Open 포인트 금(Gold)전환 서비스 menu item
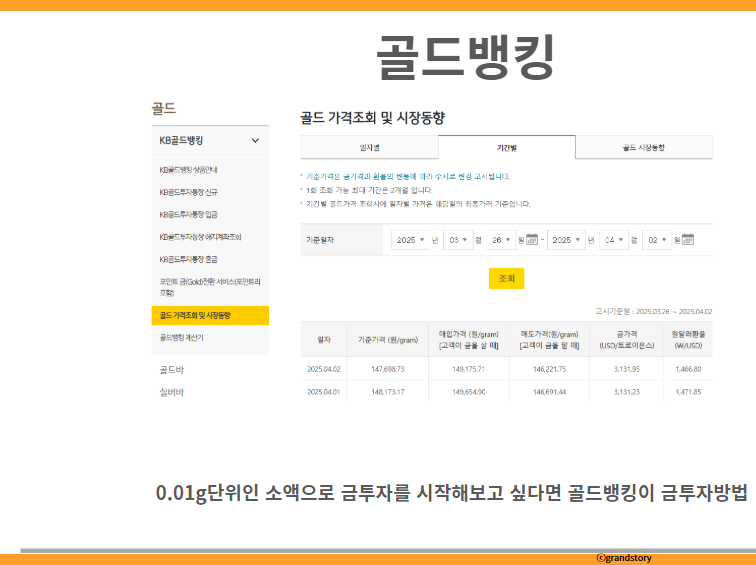The image size is (756, 565). 210,287
